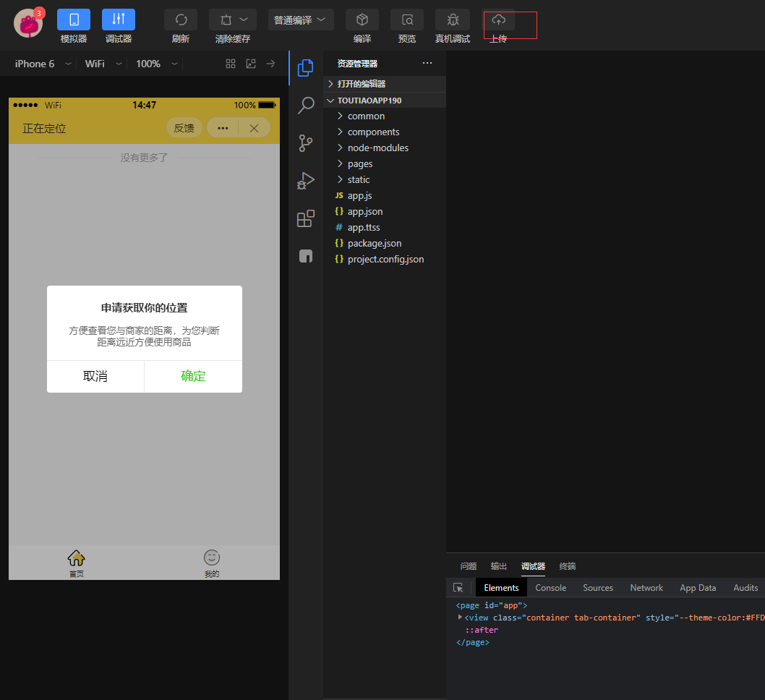Open the 清除缓存 dropdown arrow
This screenshot has width=765, height=700.
click(x=244, y=20)
